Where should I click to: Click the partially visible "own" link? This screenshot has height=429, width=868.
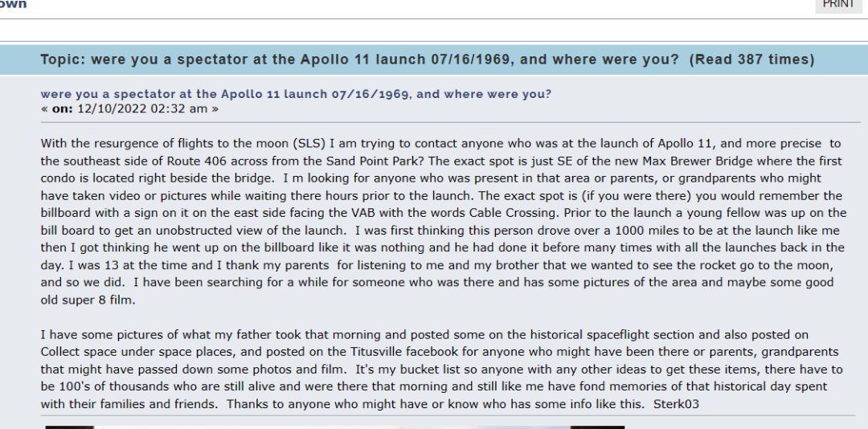click(13, 4)
